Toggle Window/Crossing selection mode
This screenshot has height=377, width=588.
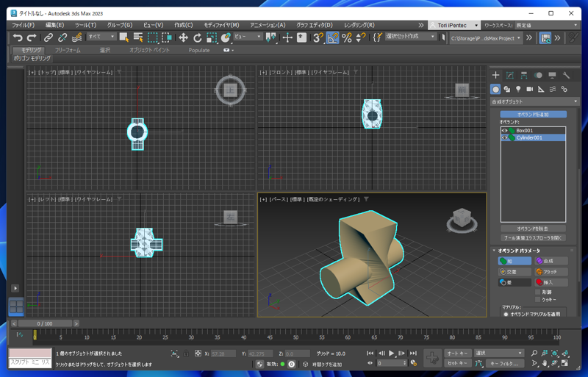(x=167, y=37)
